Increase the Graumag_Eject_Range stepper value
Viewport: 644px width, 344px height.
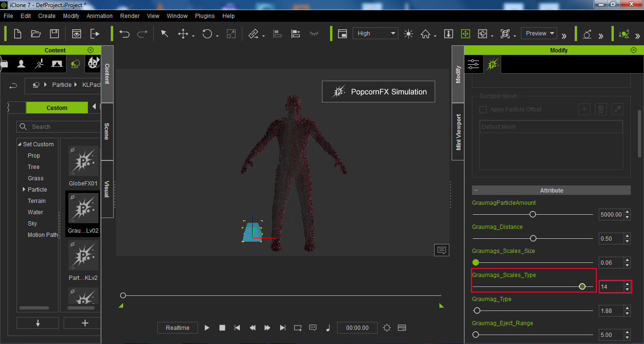[627, 332]
